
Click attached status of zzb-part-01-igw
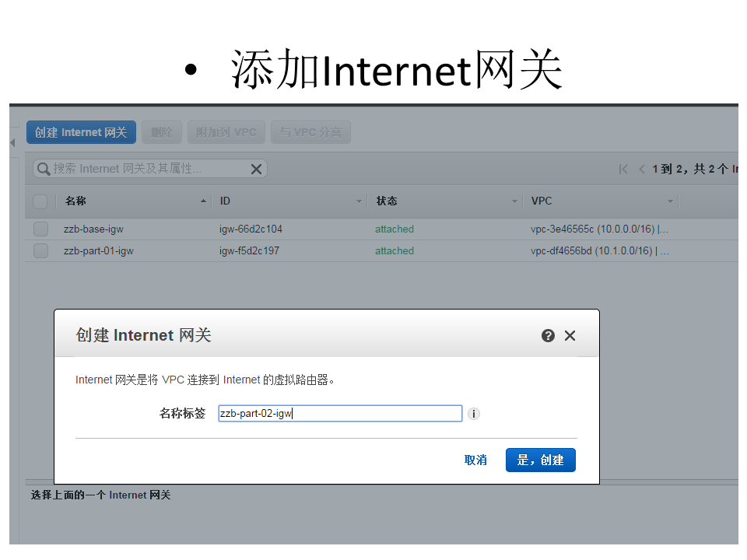(x=395, y=251)
